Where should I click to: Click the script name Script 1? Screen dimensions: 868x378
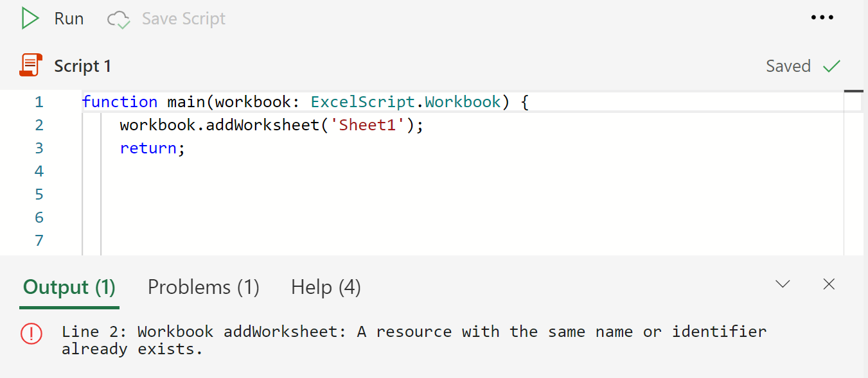pyautogui.click(x=82, y=65)
